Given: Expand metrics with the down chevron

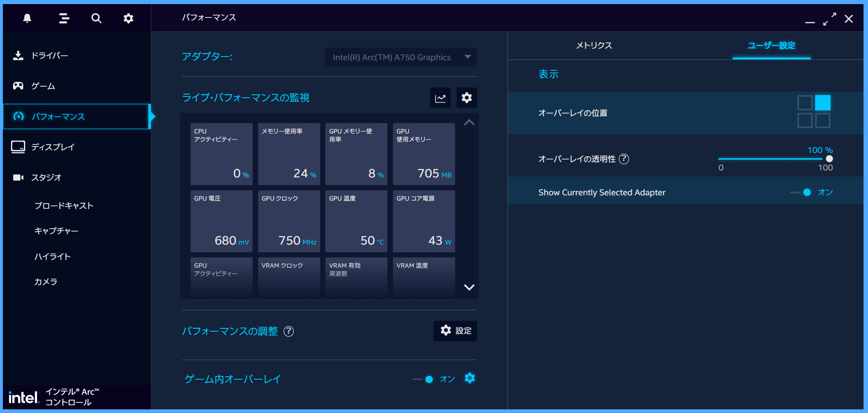Looking at the screenshot, I should (469, 287).
